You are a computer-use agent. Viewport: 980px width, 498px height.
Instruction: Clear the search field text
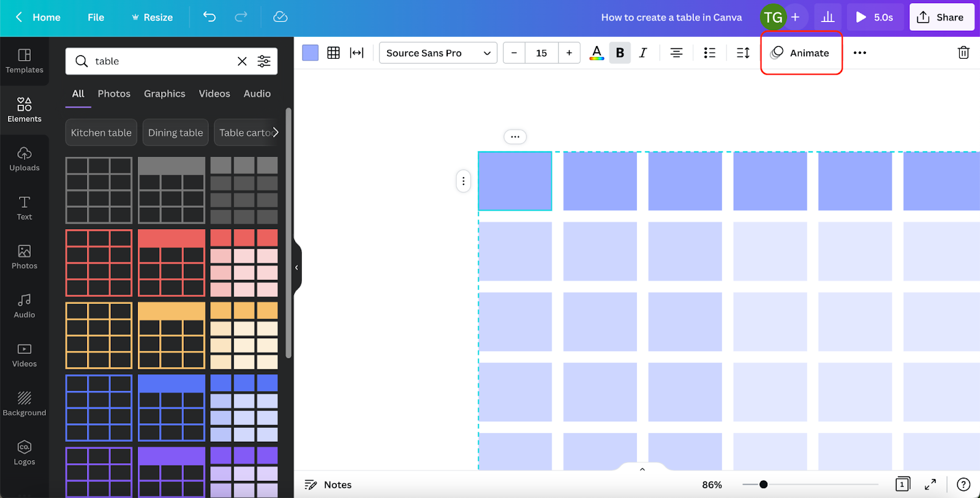(x=243, y=61)
